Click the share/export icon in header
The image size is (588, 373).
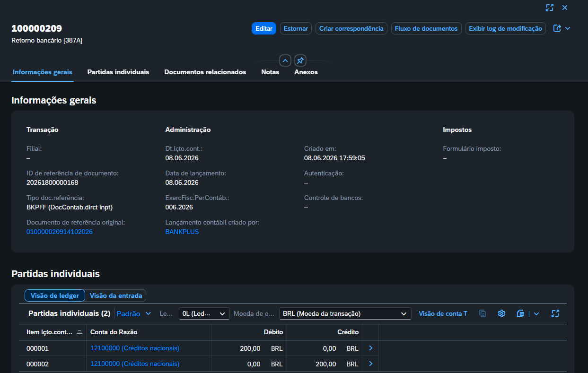(557, 28)
